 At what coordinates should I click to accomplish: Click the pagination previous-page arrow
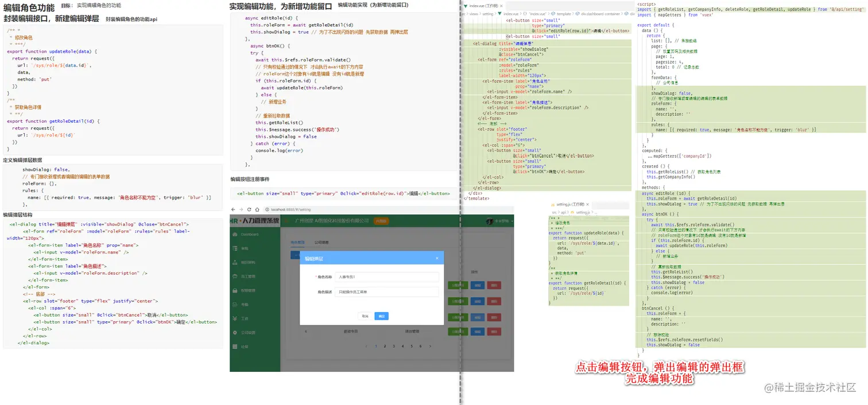367,346
